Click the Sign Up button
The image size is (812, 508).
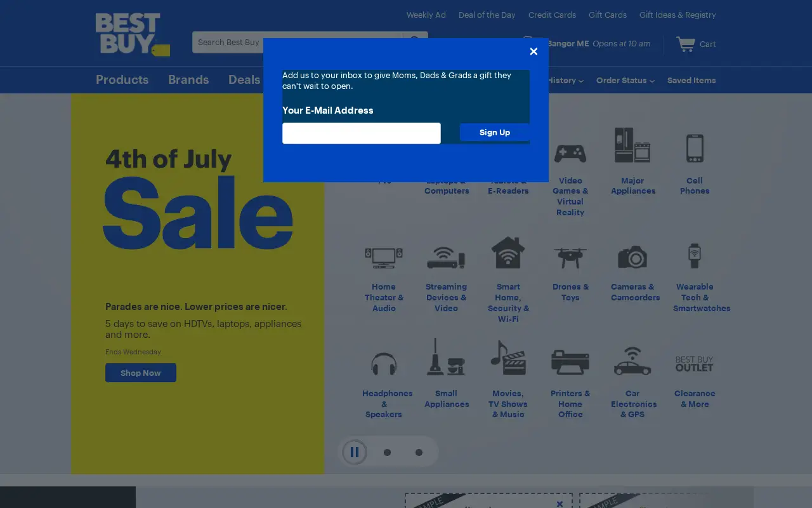[x=495, y=132]
